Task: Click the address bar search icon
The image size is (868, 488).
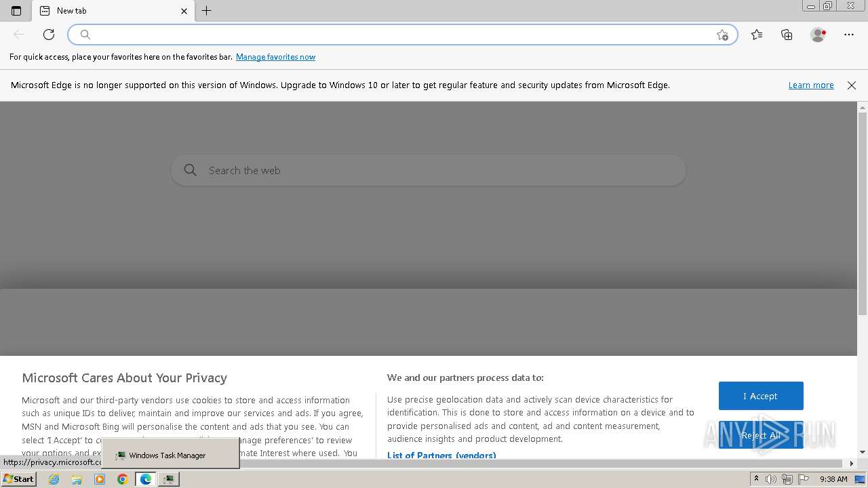Action: [85, 35]
